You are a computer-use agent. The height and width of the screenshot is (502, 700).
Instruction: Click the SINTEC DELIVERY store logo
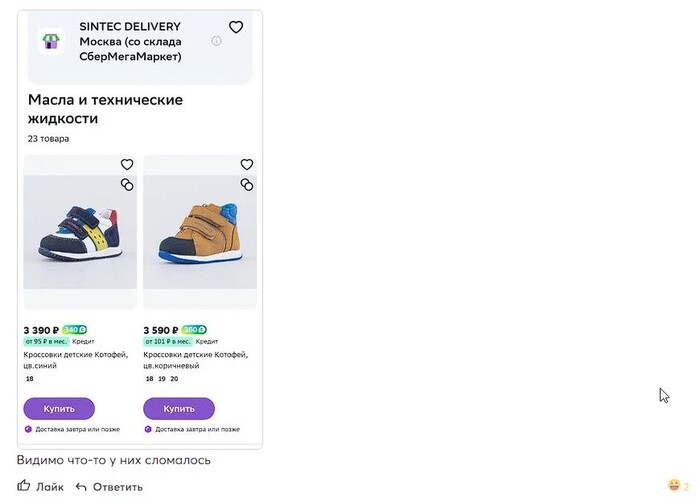tap(50, 42)
